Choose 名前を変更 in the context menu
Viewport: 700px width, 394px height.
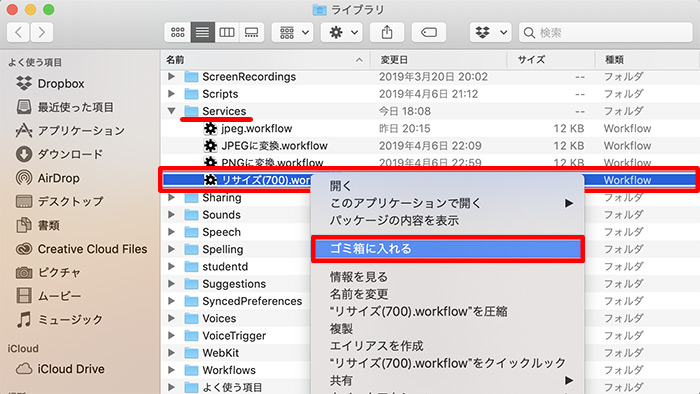[x=448, y=294]
